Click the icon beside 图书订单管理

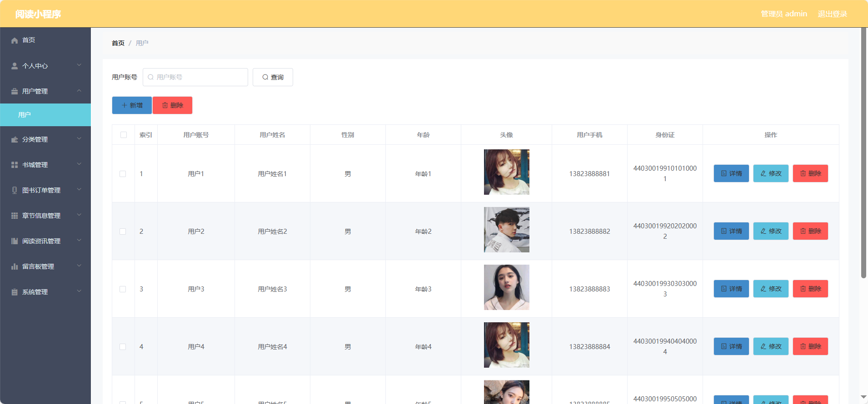15,190
